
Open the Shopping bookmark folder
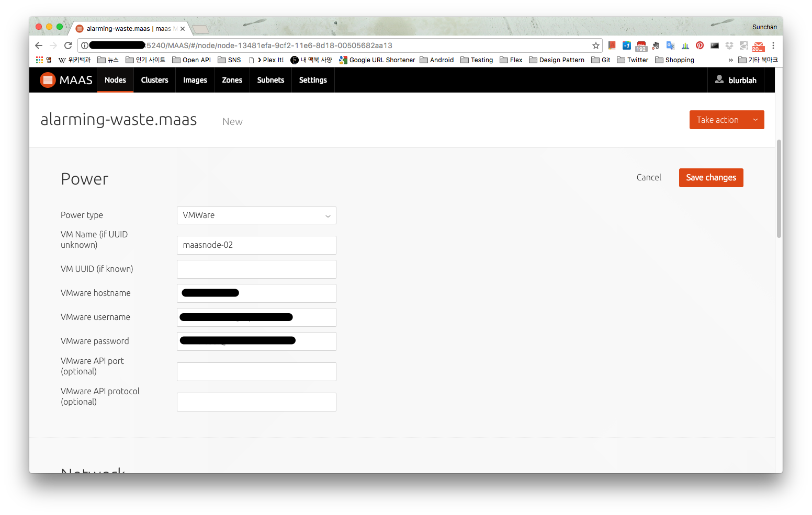(x=674, y=60)
